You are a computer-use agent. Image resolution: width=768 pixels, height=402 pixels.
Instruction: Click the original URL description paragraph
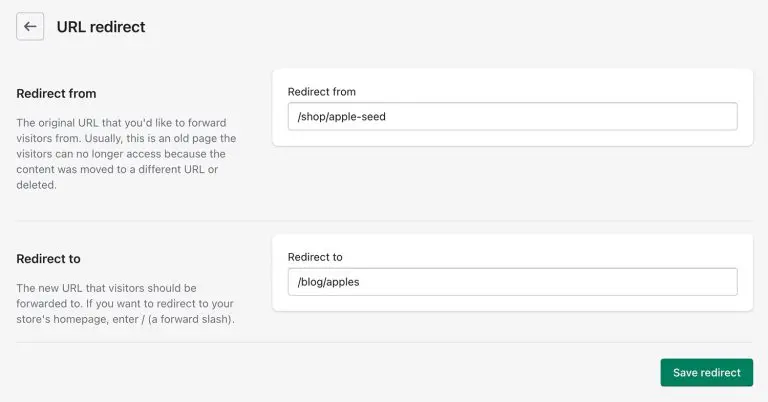pos(126,154)
